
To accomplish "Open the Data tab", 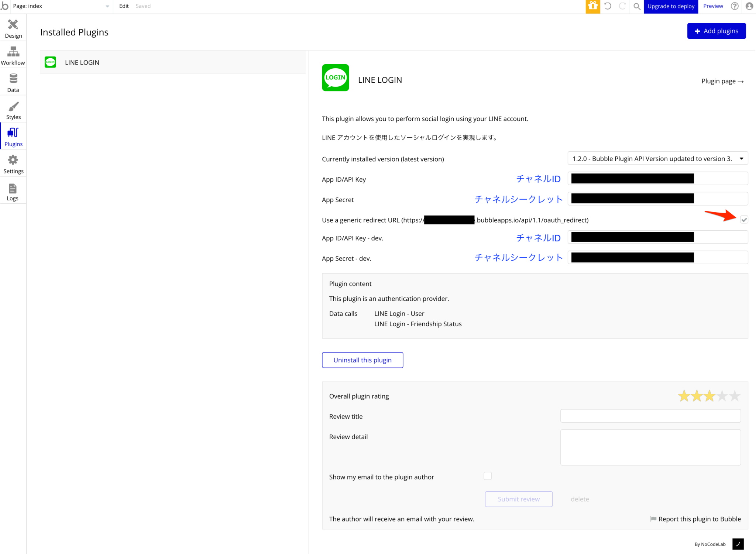I will click(13, 82).
